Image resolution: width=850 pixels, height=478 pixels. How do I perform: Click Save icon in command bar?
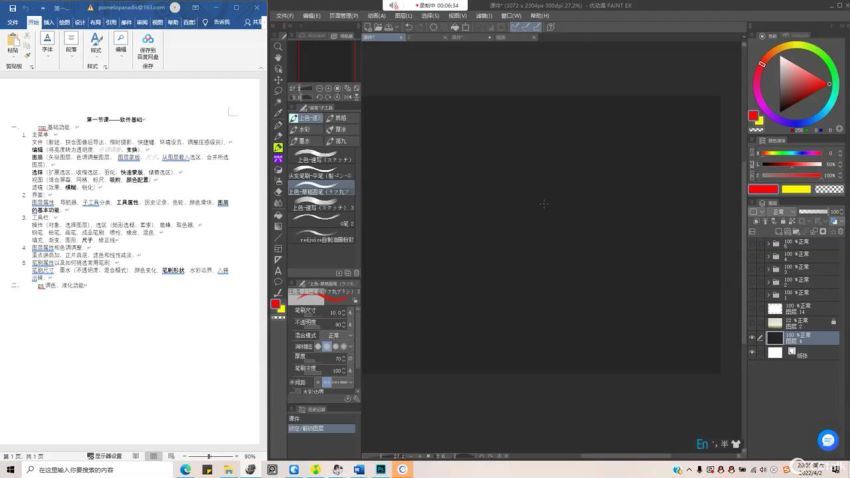pos(389,27)
